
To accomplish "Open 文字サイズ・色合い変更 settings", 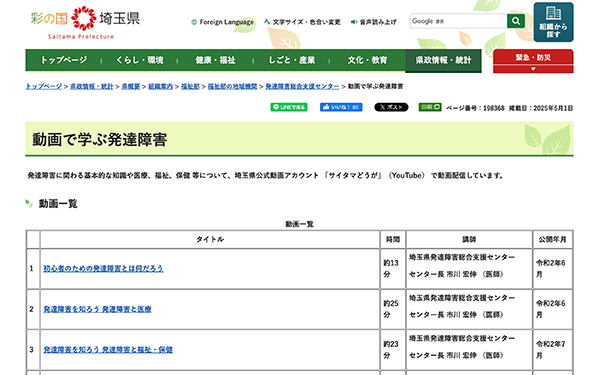I will (302, 22).
